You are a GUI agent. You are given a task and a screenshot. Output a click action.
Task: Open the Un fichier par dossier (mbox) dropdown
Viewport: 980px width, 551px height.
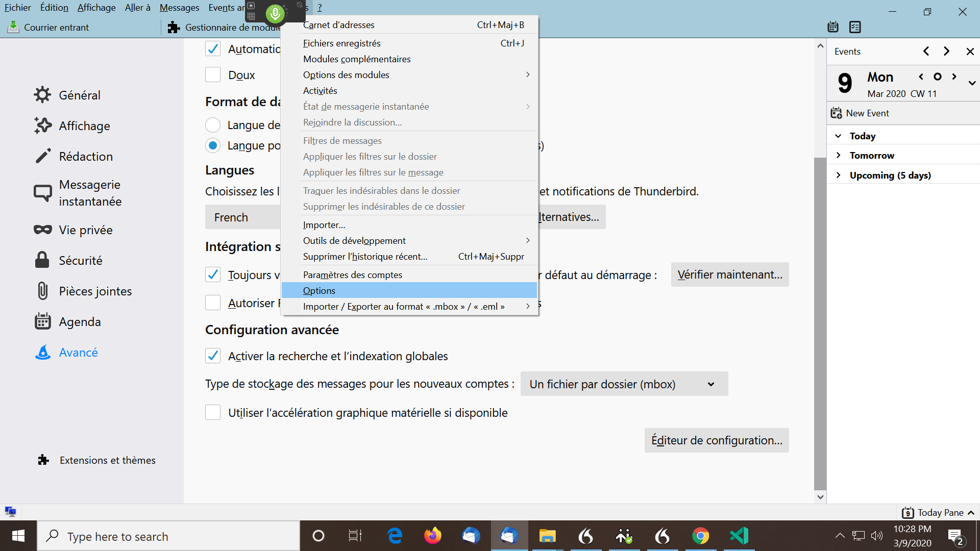coord(624,384)
